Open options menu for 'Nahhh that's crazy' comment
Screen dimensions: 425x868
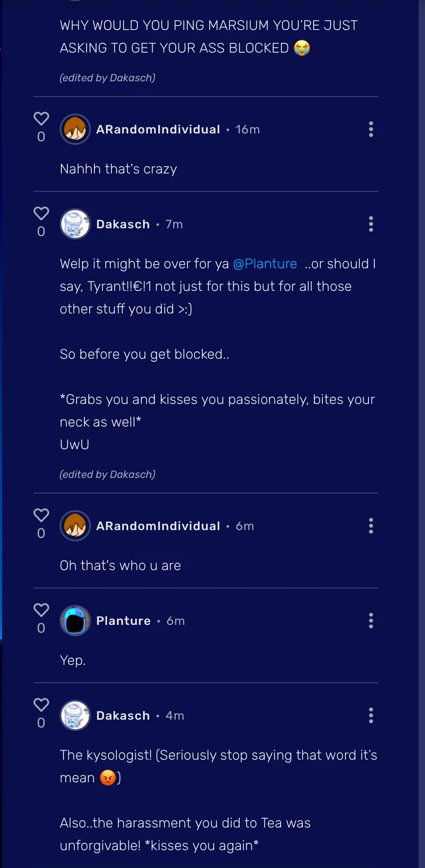coord(370,129)
